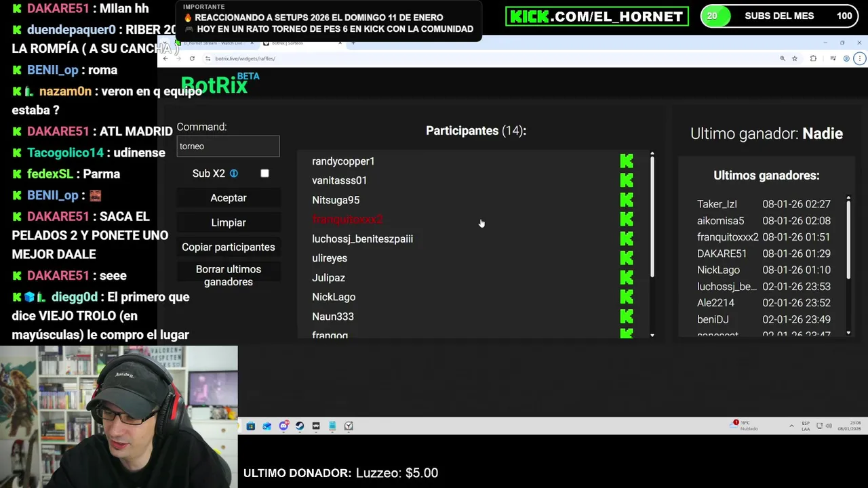
Task: Open the browser extensions puzzle icon
Action: (813, 58)
